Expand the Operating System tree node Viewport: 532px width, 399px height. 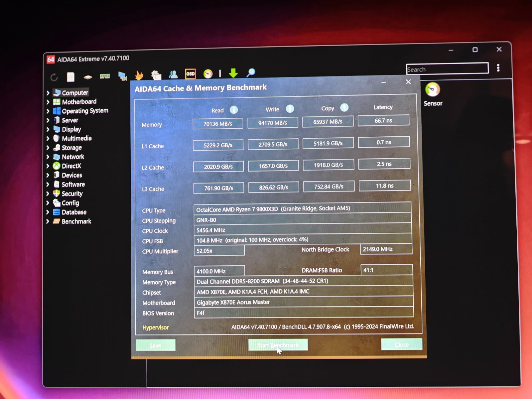coord(48,111)
